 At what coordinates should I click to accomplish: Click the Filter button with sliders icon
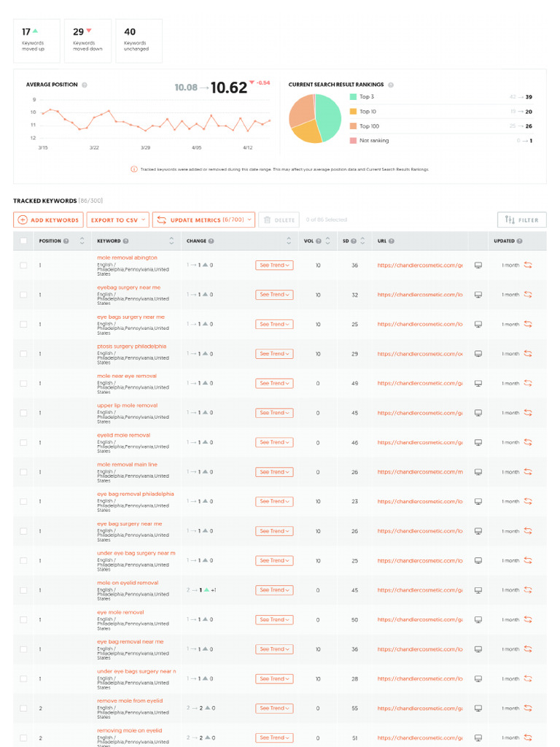point(521,220)
